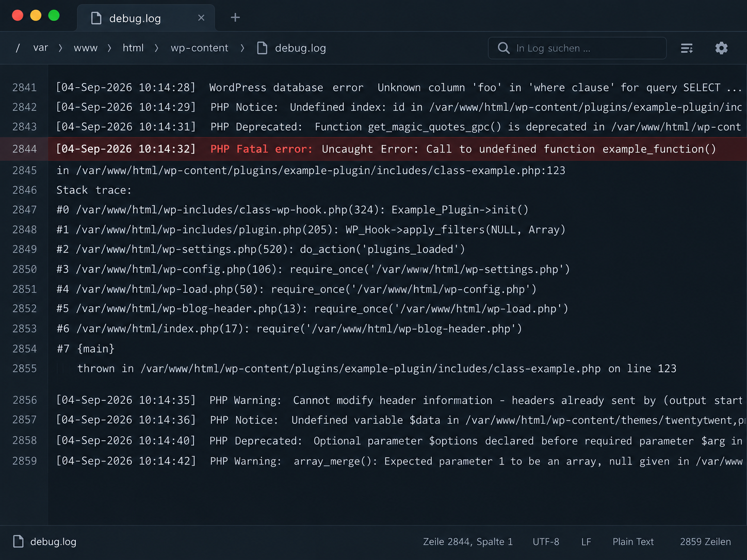Close the debug.log tab
Viewport: 747px width, 560px height.
pos(201,18)
